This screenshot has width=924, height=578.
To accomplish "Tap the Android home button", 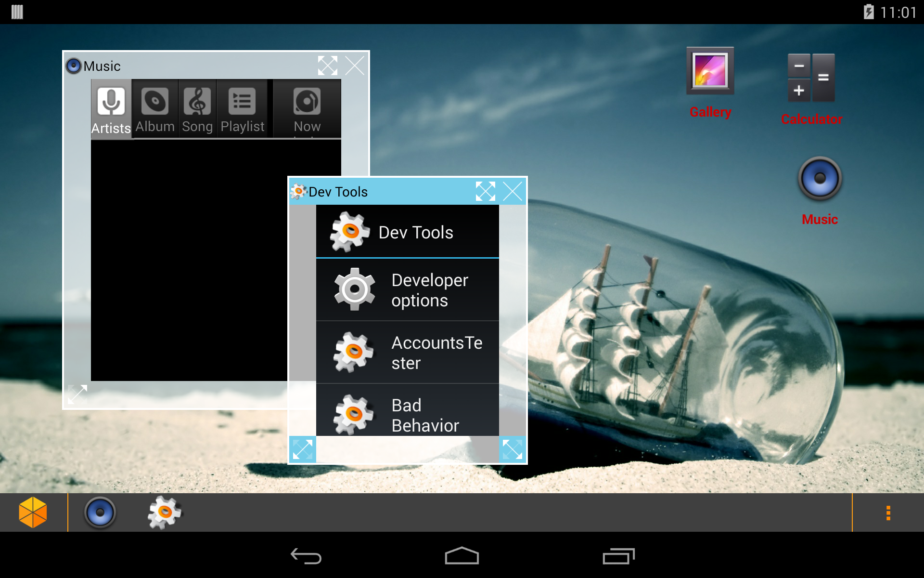I will coord(462,556).
